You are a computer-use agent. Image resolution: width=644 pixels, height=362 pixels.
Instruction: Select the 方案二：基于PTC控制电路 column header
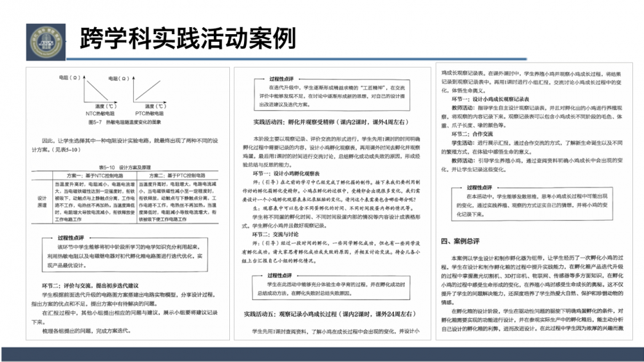coord(178,175)
